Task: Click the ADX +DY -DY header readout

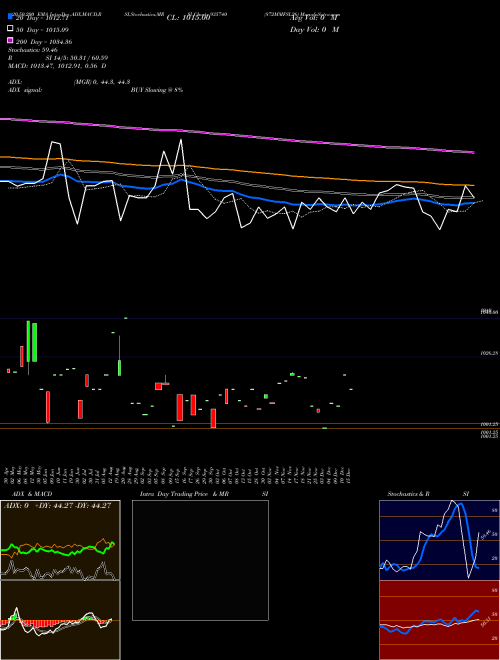Action: pyautogui.click(x=57, y=506)
